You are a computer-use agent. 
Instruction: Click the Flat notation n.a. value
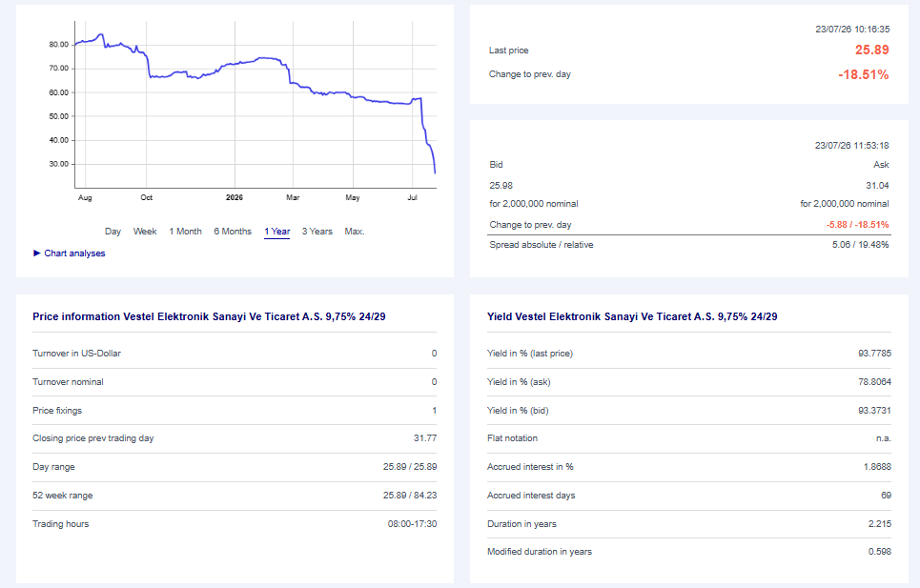(x=883, y=438)
